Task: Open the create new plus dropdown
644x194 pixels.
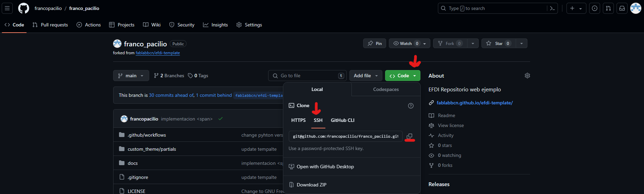Action: [576, 8]
